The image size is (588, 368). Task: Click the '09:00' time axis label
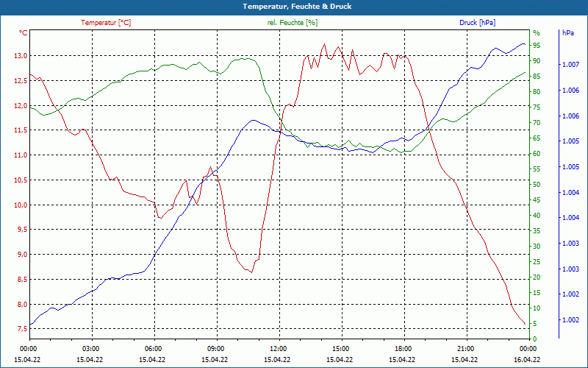[215, 348]
